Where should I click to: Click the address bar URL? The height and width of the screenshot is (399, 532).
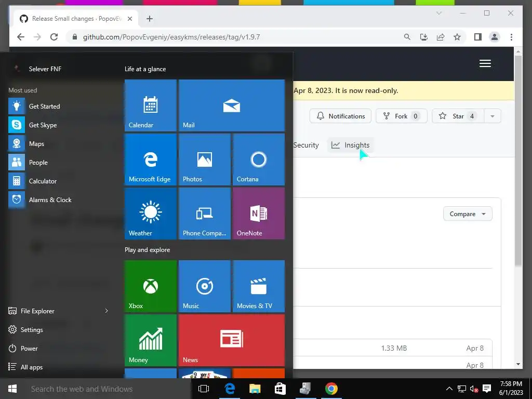tap(171, 37)
